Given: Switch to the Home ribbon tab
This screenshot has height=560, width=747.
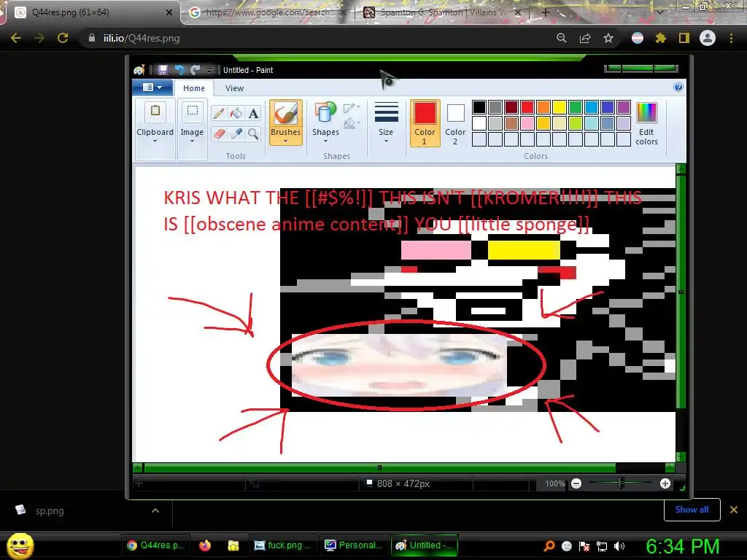Looking at the screenshot, I should pos(194,88).
